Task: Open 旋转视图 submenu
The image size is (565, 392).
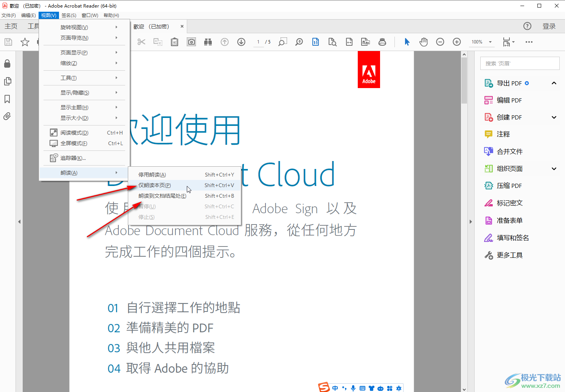Action: [x=84, y=27]
